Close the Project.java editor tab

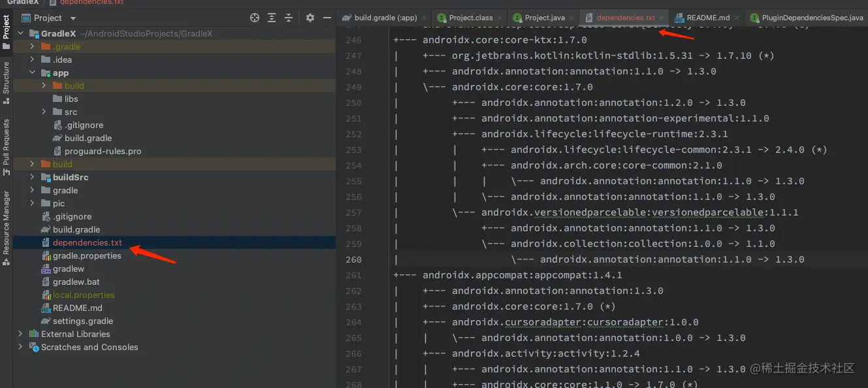(573, 18)
